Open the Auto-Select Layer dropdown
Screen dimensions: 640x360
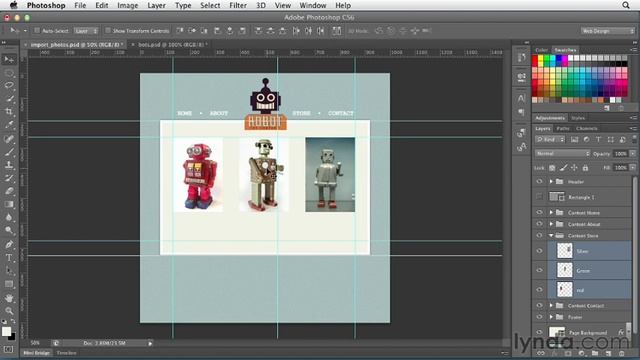(86, 31)
